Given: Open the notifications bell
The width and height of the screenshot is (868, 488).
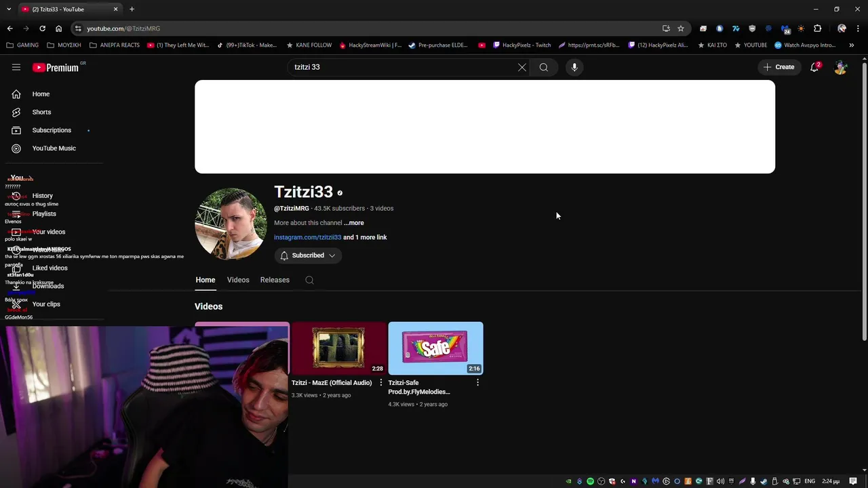Looking at the screenshot, I should 814,67.
